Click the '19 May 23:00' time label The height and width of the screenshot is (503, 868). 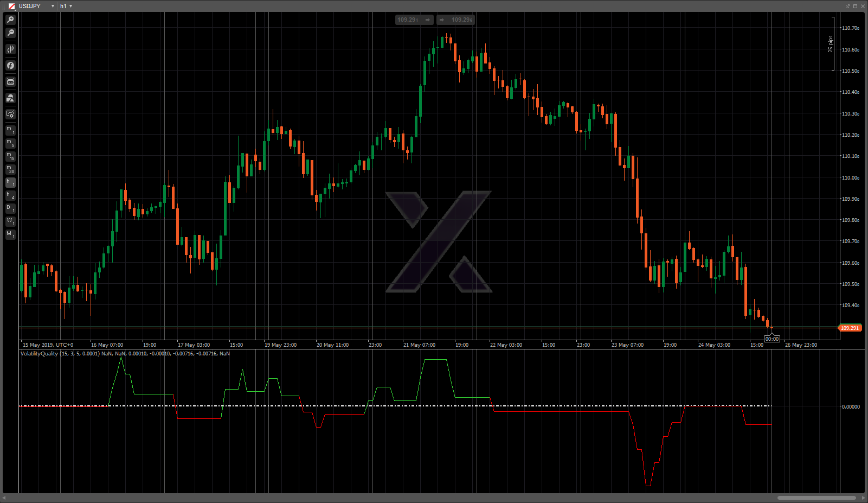click(x=280, y=345)
